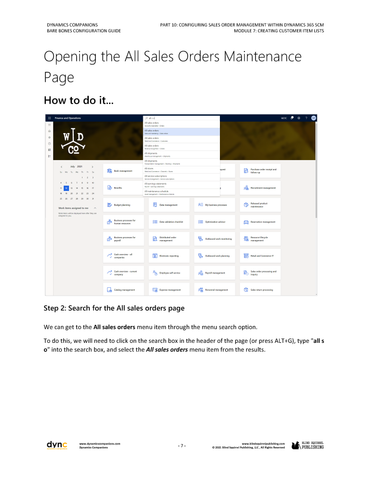Open the Budget planning workspace tile
Screen dimensions: 371x480
[124, 205]
